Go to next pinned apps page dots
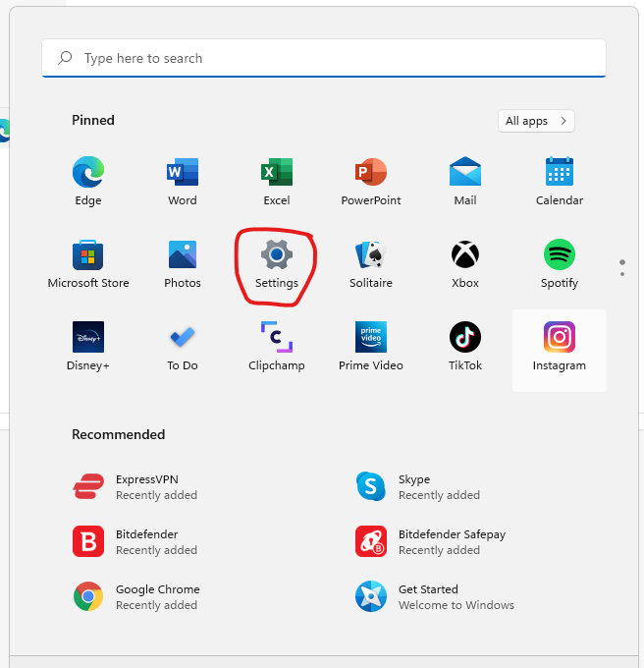 621,267
